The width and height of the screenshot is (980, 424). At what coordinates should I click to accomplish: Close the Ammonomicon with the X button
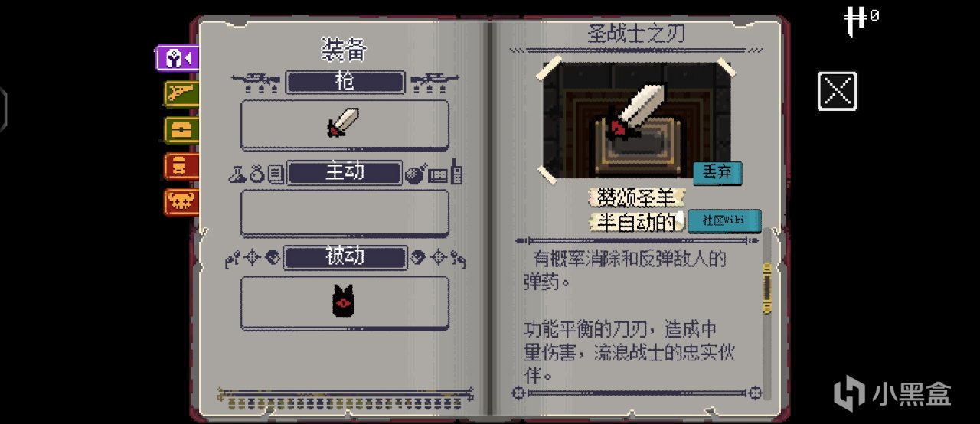838,91
